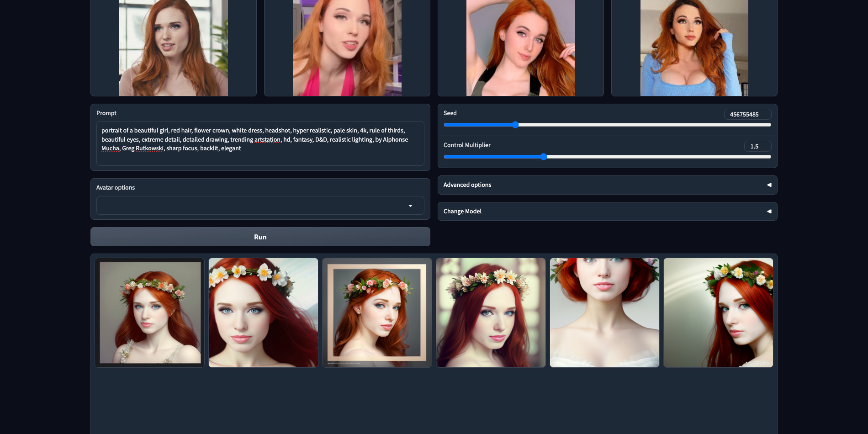The image size is (868, 434).
Task: Open generated image cropped at the eyes
Action: [604, 312]
